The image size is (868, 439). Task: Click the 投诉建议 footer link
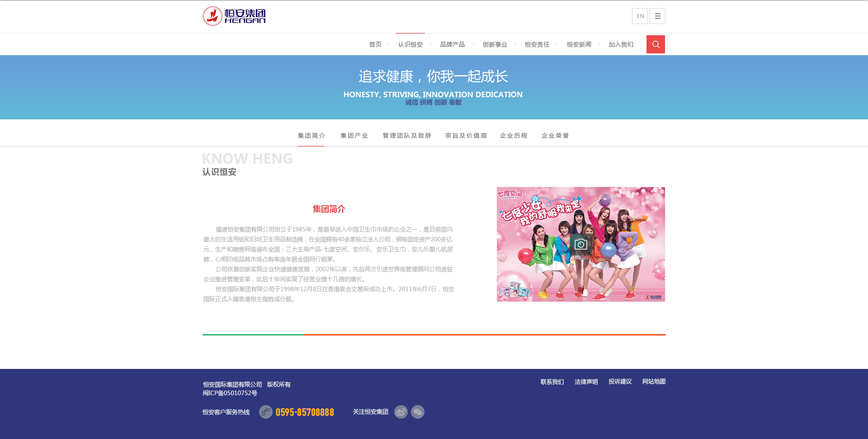[x=620, y=382]
